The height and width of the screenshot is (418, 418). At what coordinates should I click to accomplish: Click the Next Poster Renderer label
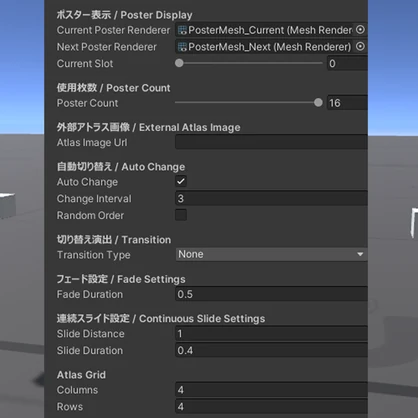[107, 47]
